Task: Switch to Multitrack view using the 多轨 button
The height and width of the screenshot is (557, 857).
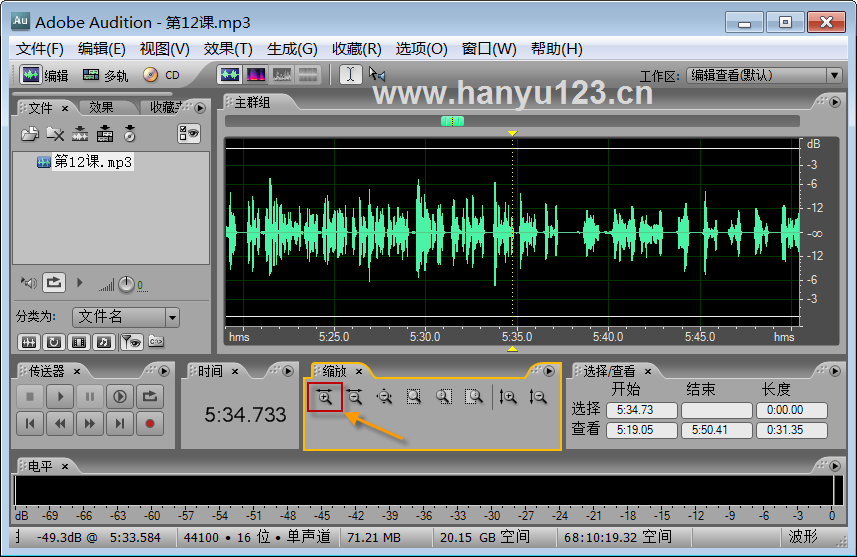Action: pos(105,75)
